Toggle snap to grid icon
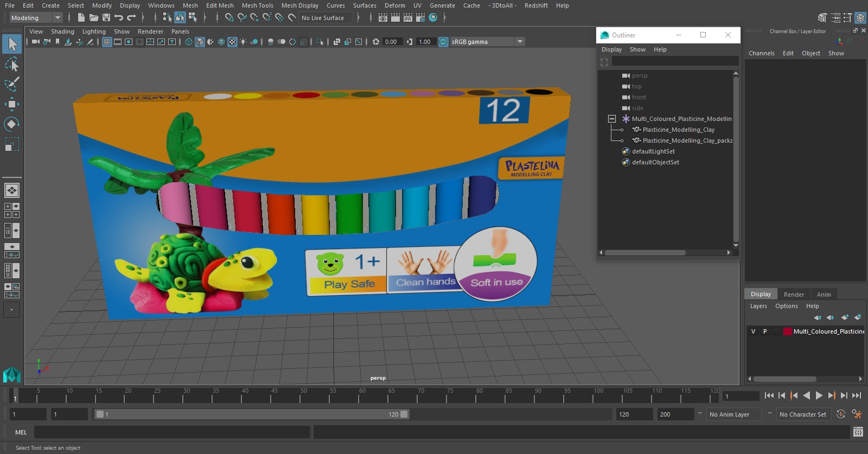Viewport: 868px width, 454px height. (229, 18)
